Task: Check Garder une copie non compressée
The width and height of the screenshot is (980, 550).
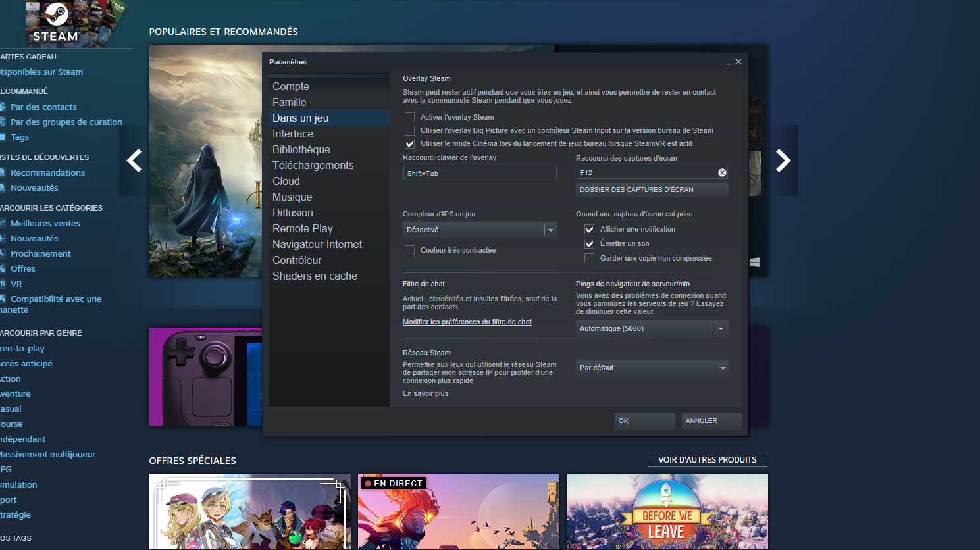Action: [589, 258]
